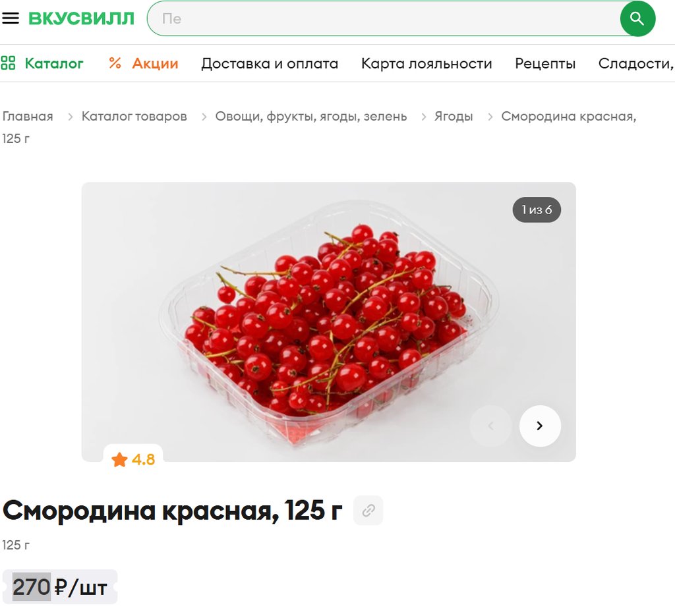
Task: Open the hamburger menu icon
Action: (x=11, y=18)
